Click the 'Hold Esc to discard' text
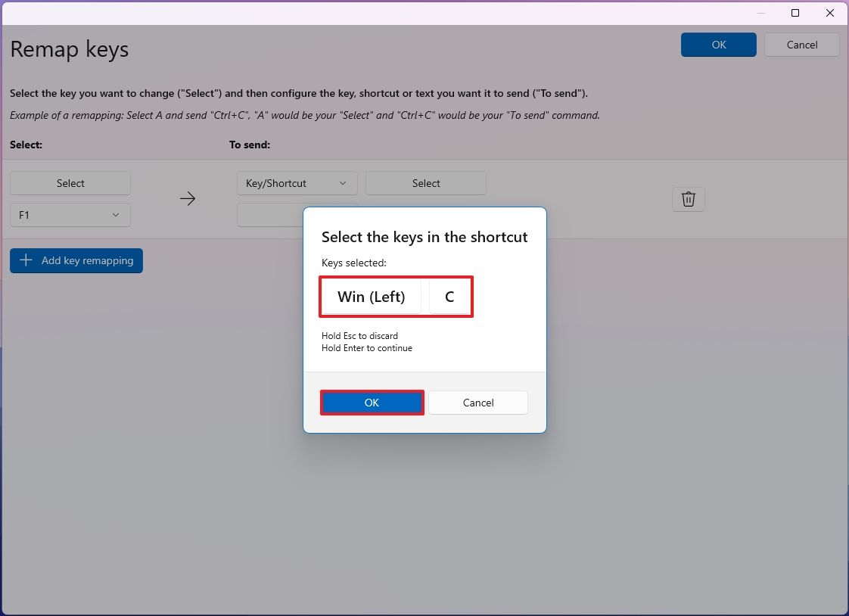 point(359,335)
